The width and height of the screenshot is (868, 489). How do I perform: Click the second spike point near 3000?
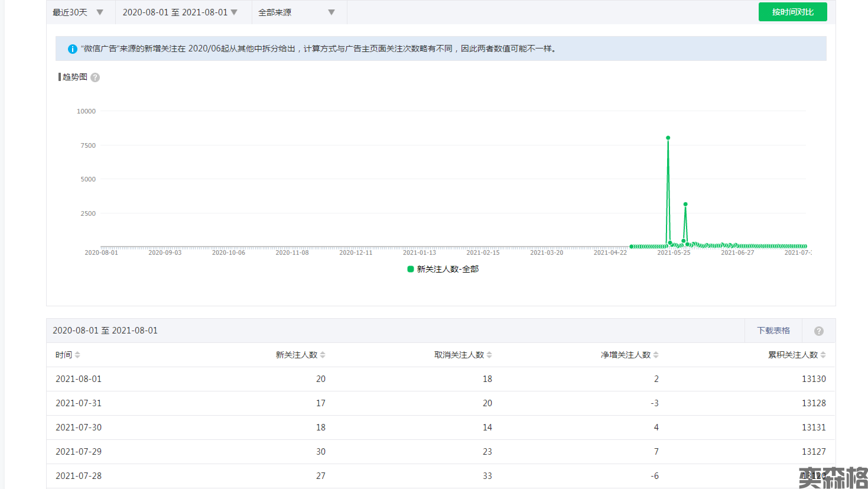pyautogui.click(x=685, y=205)
